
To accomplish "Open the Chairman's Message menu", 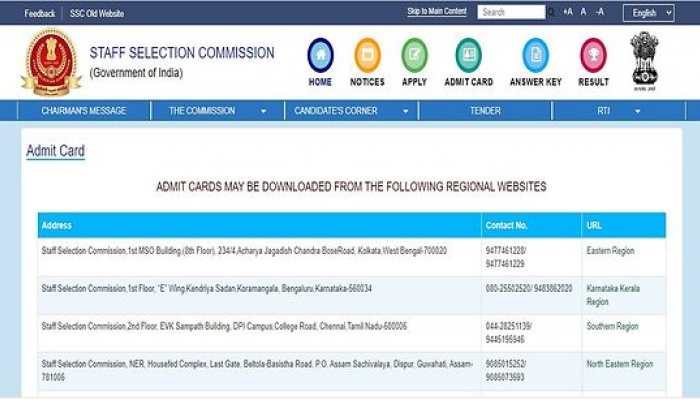I will 83,111.
